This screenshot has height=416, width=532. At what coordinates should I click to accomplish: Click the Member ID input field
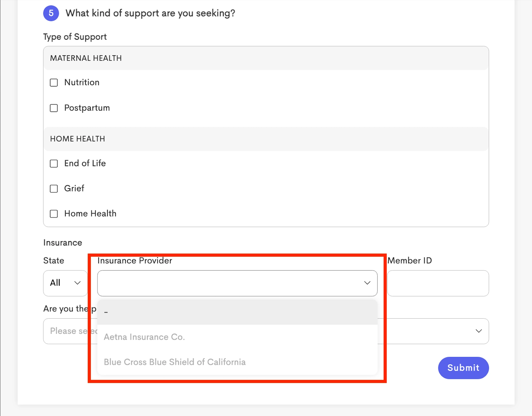click(x=438, y=283)
